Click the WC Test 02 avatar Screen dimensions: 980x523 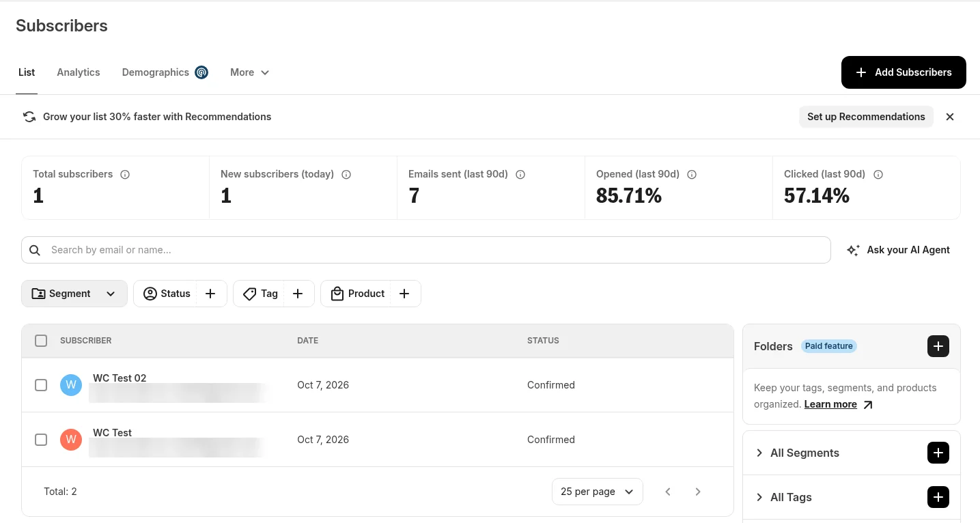click(x=71, y=385)
